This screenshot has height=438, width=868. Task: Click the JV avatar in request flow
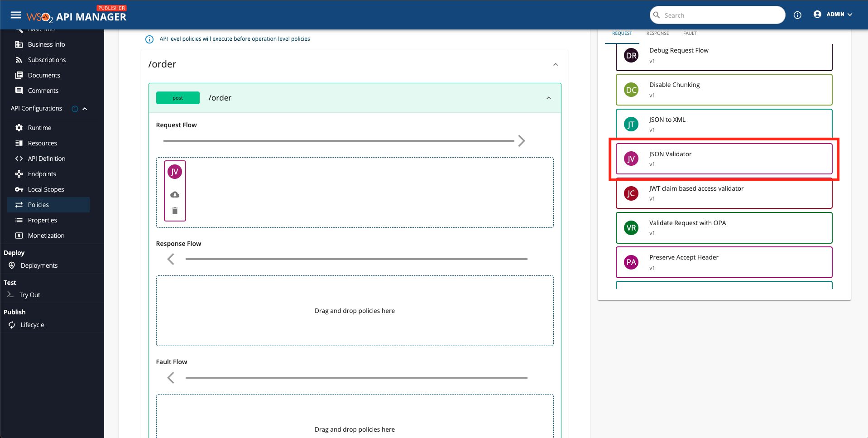pyautogui.click(x=175, y=172)
